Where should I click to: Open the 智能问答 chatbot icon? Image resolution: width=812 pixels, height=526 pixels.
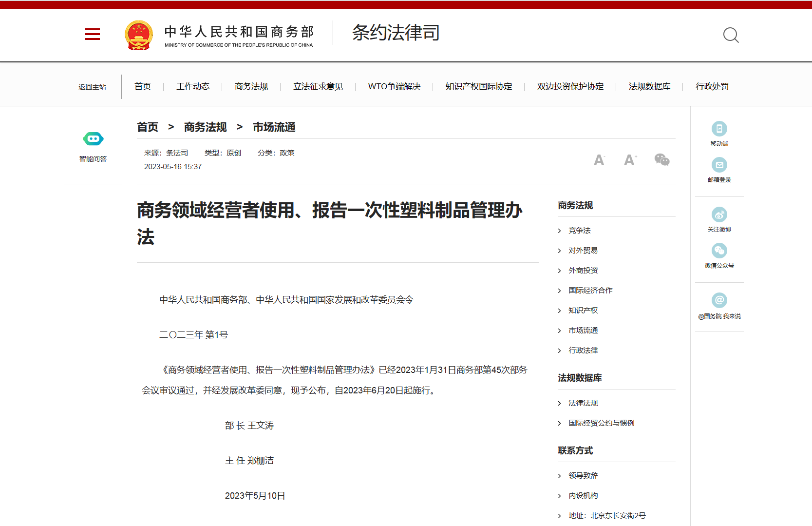pos(93,139)
